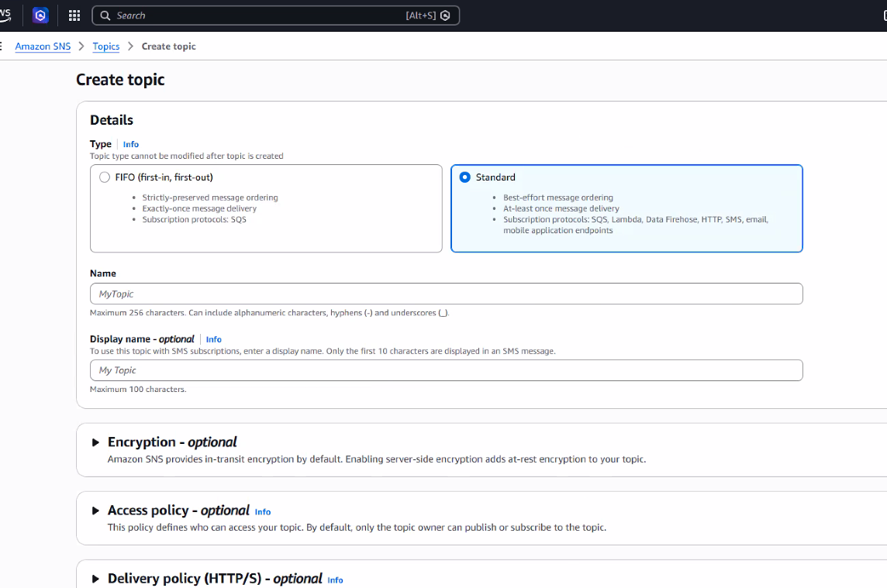Click the magnifier icon in the search bar
This screenshot has height=588, width=887.
click(105, 15)
